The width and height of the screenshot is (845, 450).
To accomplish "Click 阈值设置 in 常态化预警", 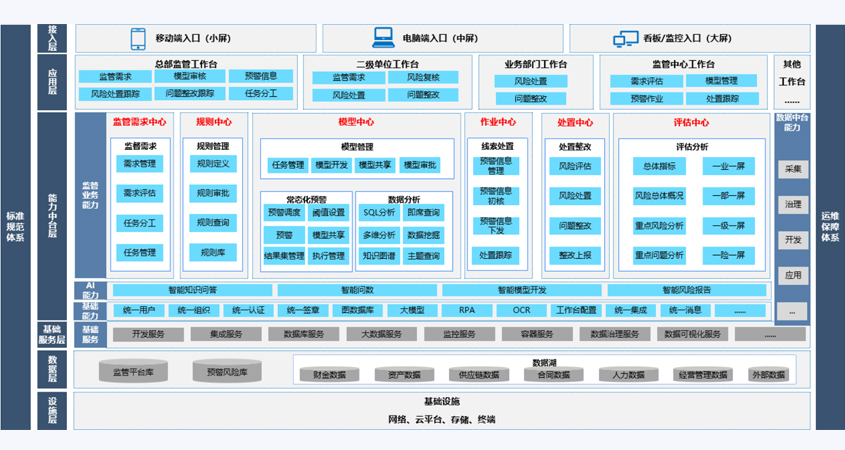I will tap(328, 212).
